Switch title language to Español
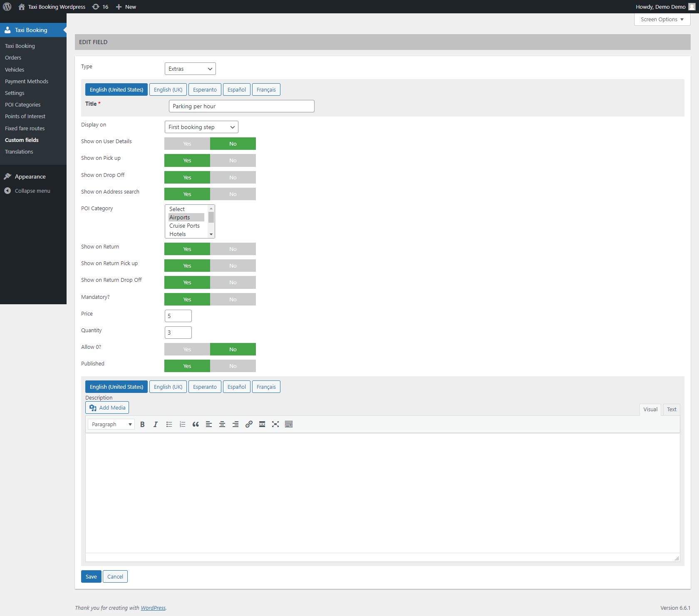Viewport: 699px width, 616px height. [237, 89]
